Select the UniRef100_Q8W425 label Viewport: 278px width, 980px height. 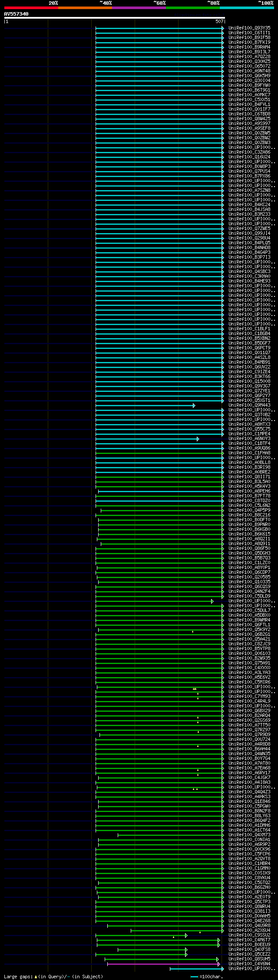[249, 119]
